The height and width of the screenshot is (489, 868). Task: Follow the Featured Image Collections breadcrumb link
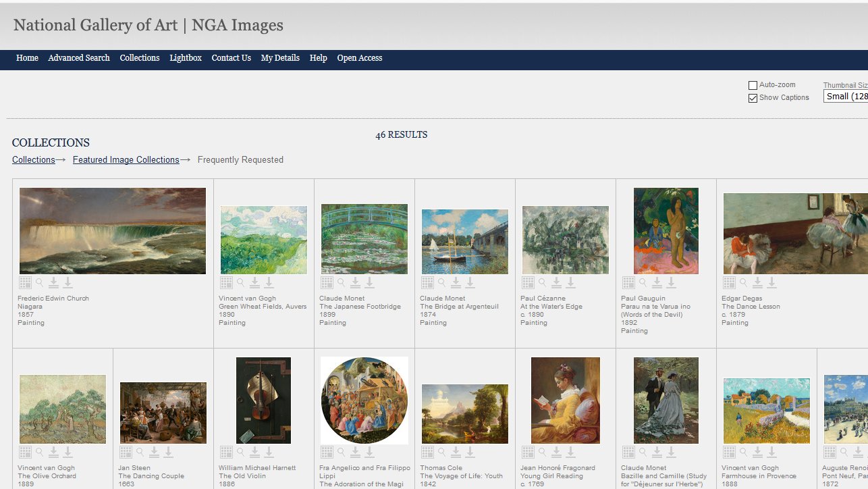point(126,160)
